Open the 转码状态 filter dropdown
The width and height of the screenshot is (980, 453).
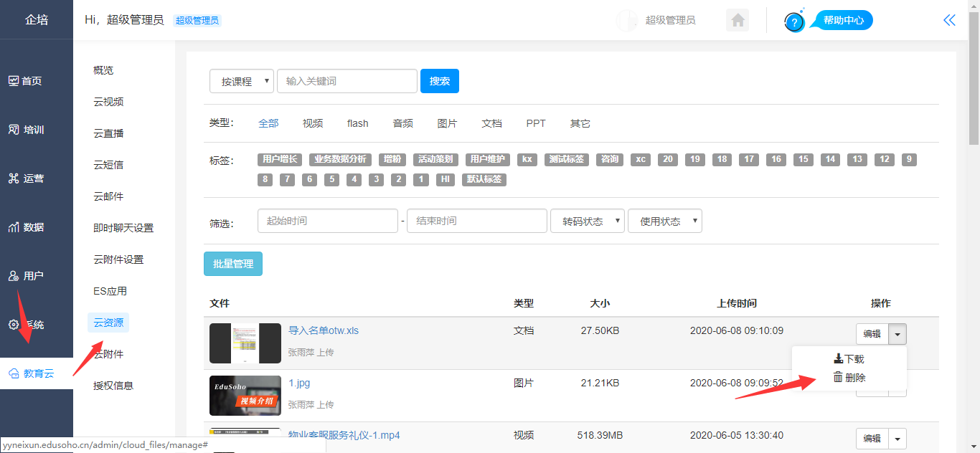pos(587,221)
